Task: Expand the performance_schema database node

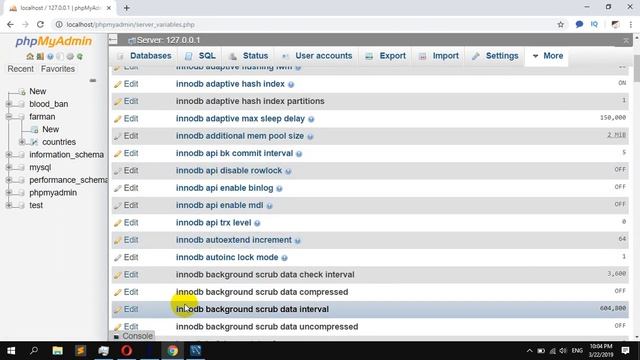Action: [x=9, y=180]
